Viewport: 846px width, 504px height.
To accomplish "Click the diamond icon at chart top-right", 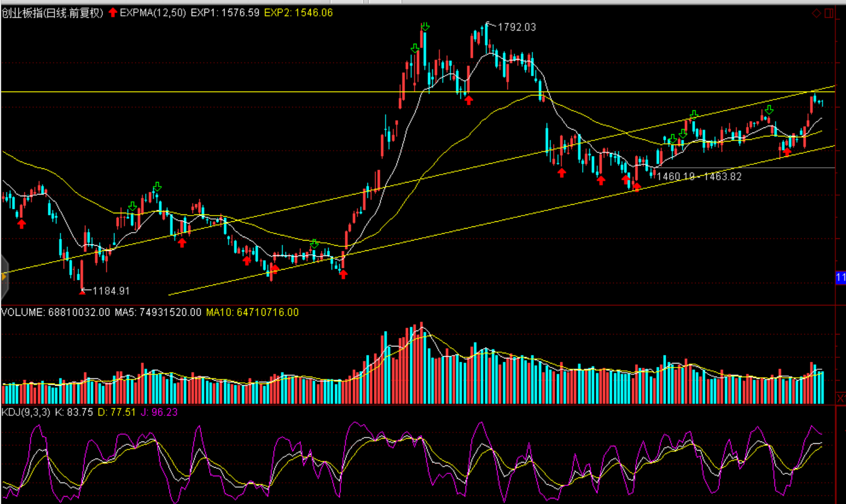I will (x=816, y=13).
